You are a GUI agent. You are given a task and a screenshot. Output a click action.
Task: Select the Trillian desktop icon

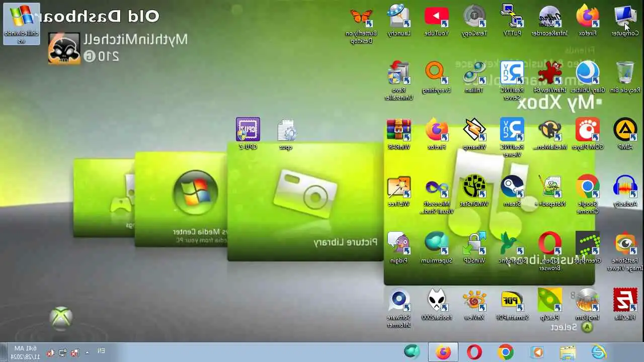[474, 78]
